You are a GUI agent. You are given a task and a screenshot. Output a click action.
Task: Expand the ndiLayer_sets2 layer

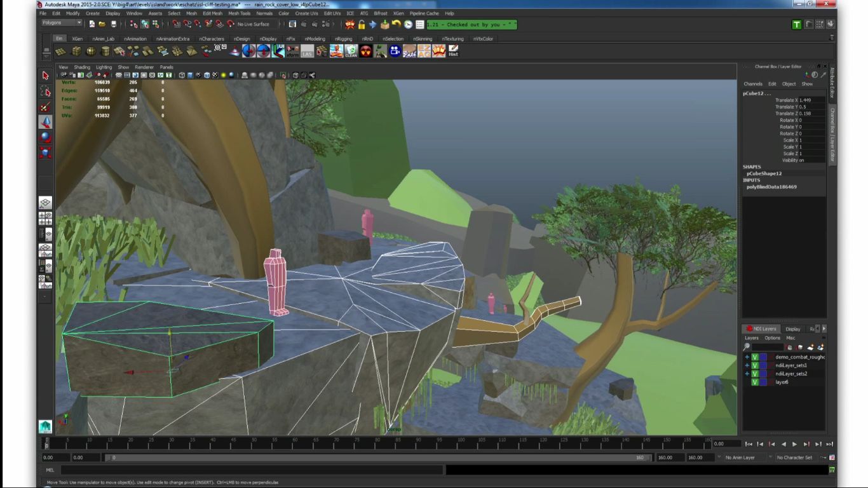pyautogui.click(x=747, y=374)
